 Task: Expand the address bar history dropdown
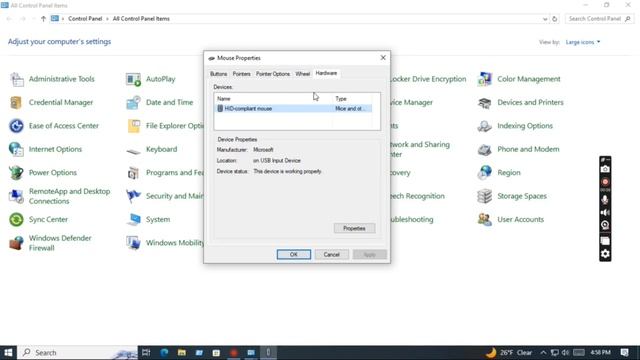pos(545,19)
